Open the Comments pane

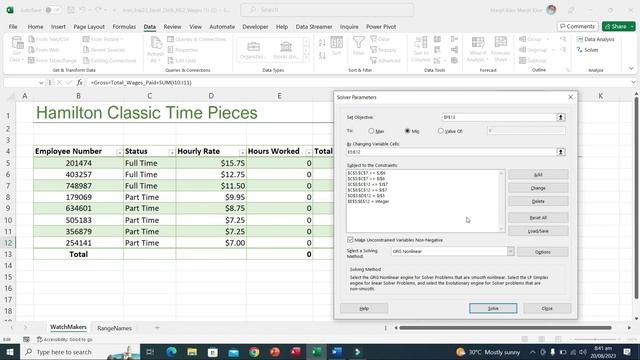click(577, 26)
